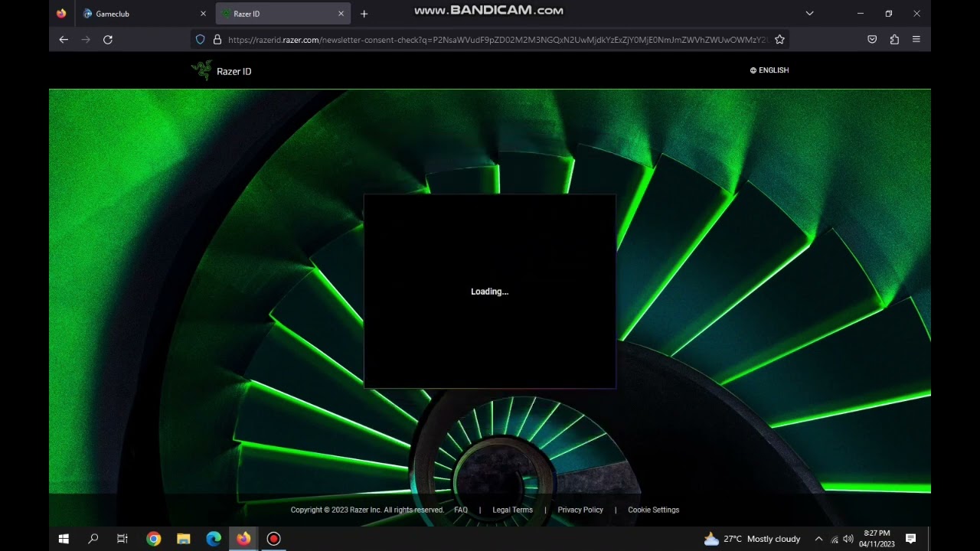Open the Windows Start menu
This screenshot has width=980, height=551.
click(64, 539)
